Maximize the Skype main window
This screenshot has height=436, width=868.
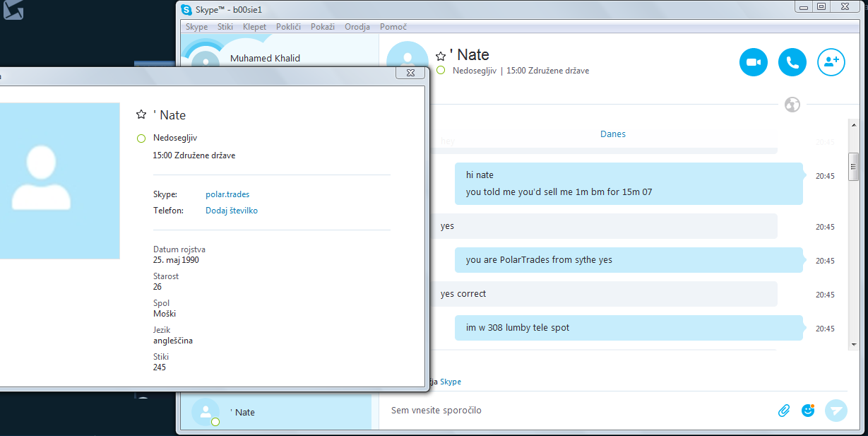click(x=821, y=6)
